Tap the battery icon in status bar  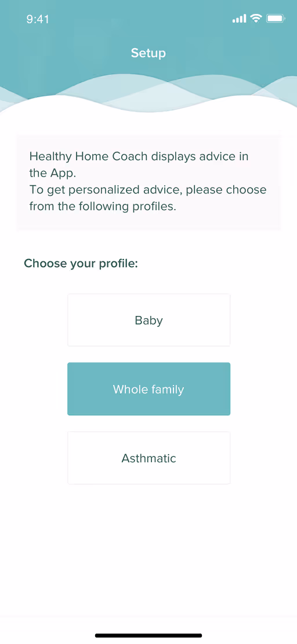pos(276,19)
